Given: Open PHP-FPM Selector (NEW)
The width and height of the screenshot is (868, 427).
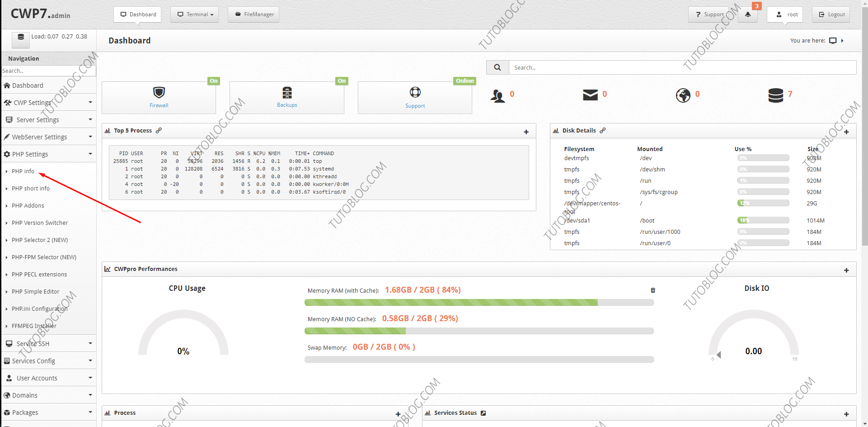Looking at the screenshot, I should [44, 257].
